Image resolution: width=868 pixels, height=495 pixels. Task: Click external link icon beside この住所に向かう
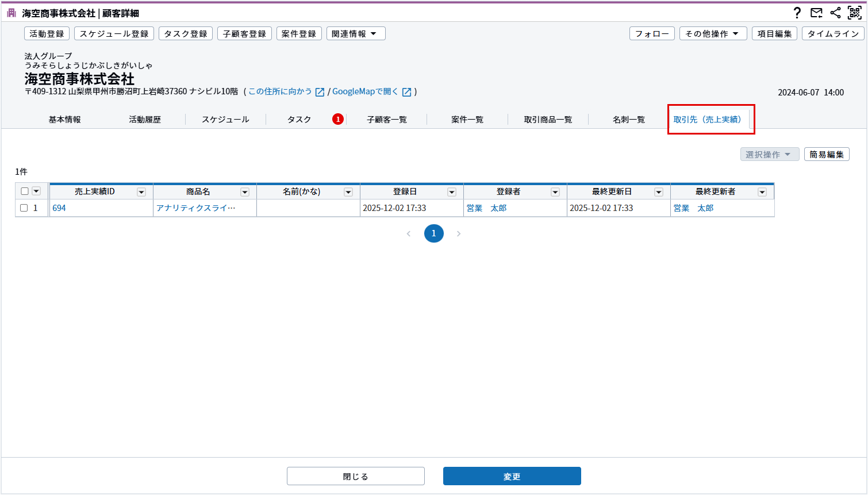(x=320, y=92)
